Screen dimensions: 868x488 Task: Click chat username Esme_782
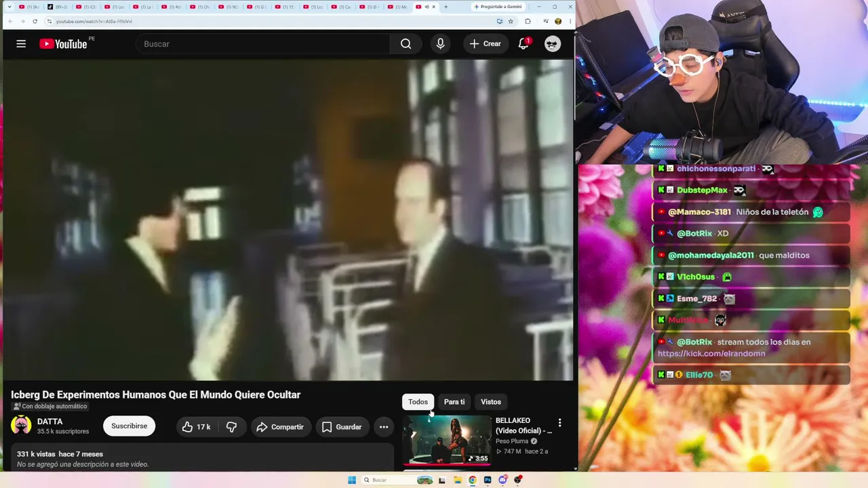pos(696,298)
